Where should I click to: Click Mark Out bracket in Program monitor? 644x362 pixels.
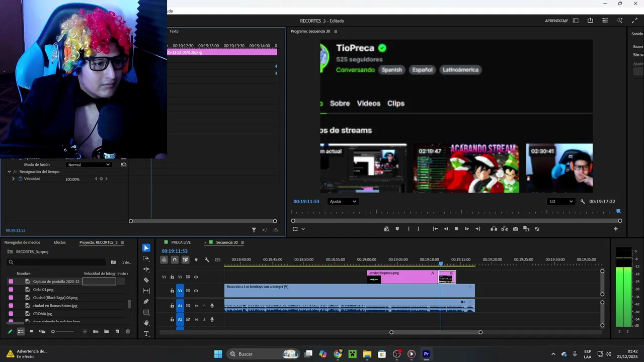418,229
